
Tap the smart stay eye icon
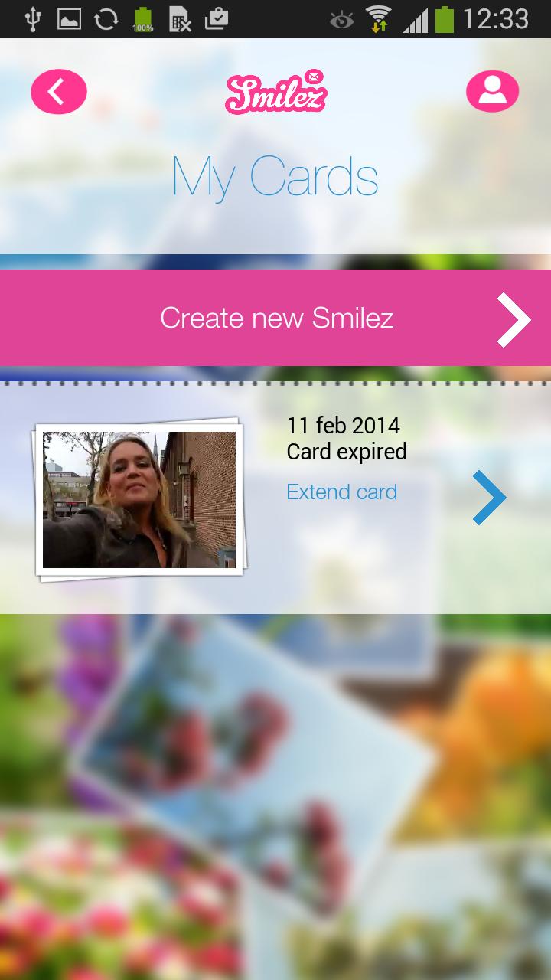(x=342, y=20)
